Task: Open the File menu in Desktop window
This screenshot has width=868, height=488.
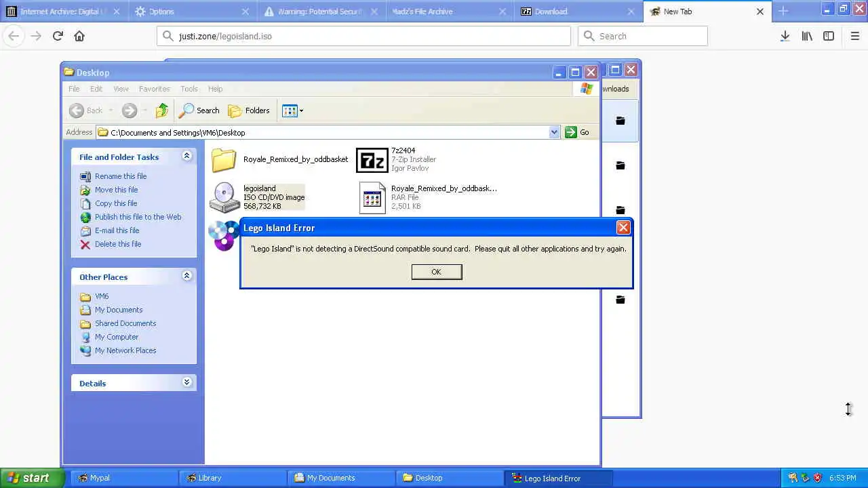Action: pyautogui.click(x=73, y=89)
